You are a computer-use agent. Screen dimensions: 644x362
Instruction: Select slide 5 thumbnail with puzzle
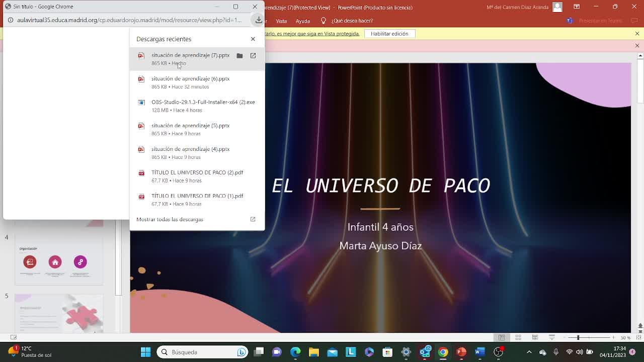[x=59, y=313]
